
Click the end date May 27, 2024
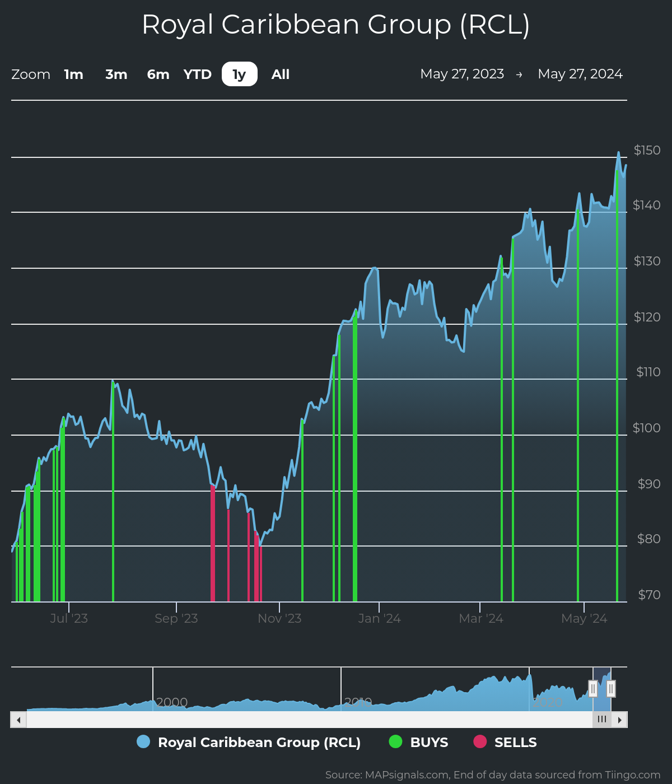point(580,74)
